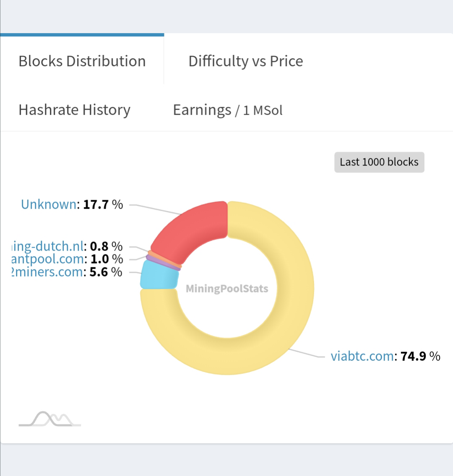Select the red Unknown donut slice
The image size is (453, 476).
point(193,230)
